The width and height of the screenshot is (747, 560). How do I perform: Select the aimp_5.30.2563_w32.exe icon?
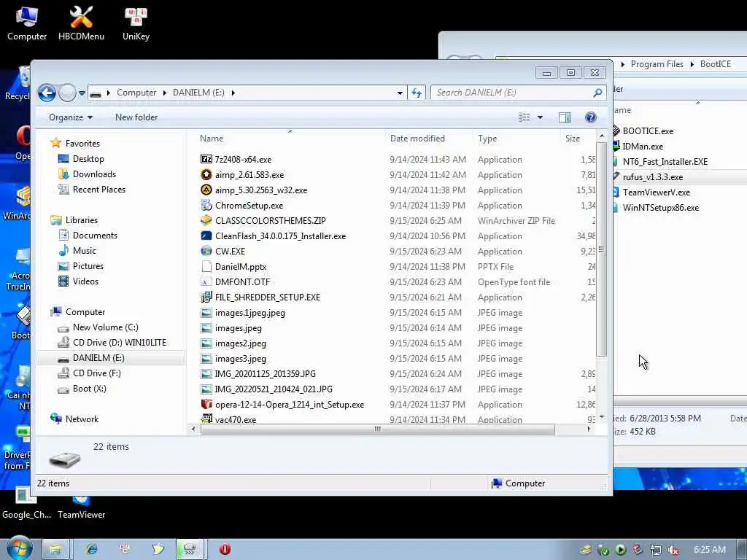206,190
